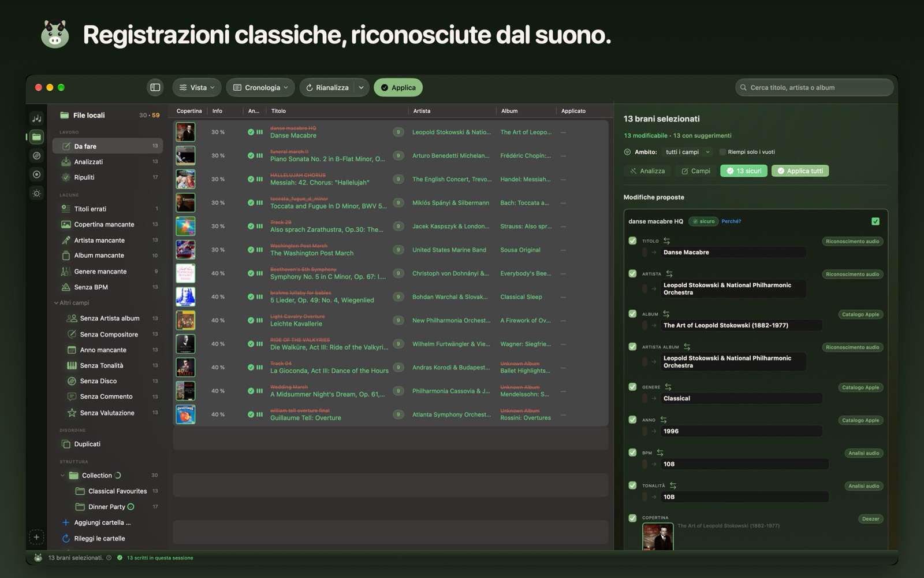Click the swap arrows icon next to BPM
This screenshot has width=924, height=578.
tap(660, 453)
